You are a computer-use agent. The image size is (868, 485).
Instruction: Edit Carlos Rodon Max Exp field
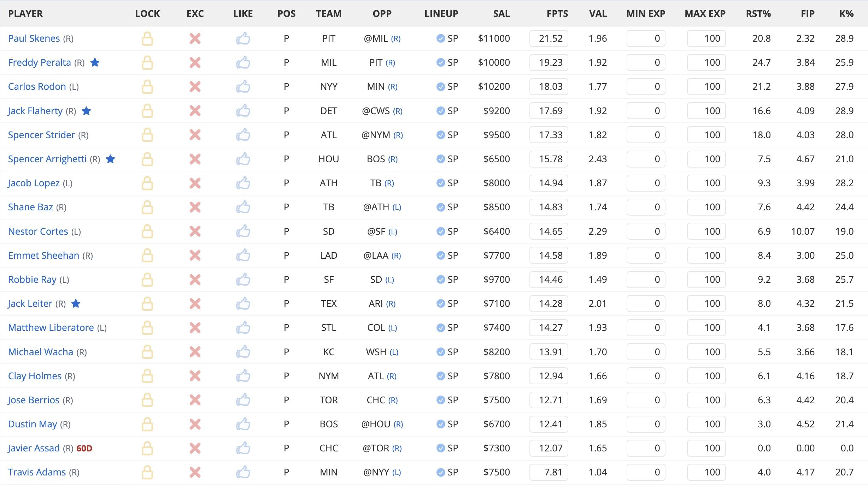706,87
